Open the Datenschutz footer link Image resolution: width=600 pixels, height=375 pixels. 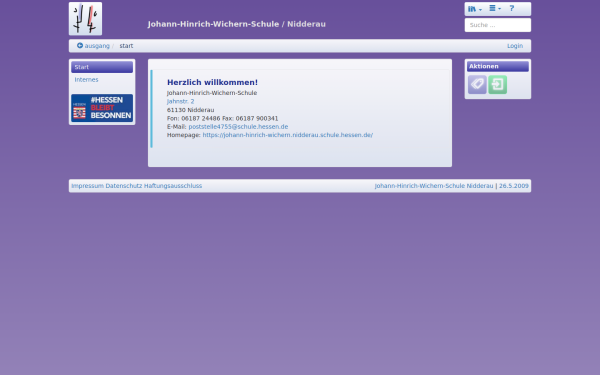click(x=124, y=186)
